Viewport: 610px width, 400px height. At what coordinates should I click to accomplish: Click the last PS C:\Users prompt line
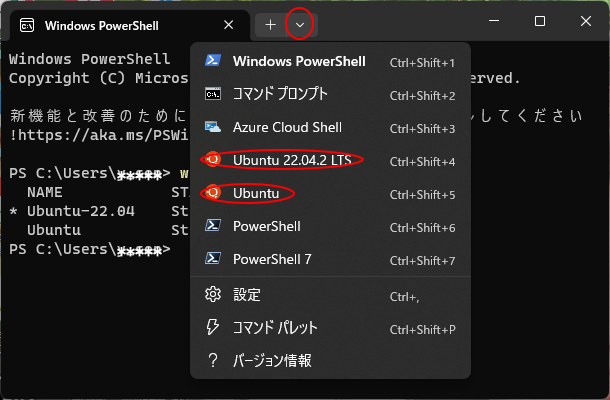(90, 249)
